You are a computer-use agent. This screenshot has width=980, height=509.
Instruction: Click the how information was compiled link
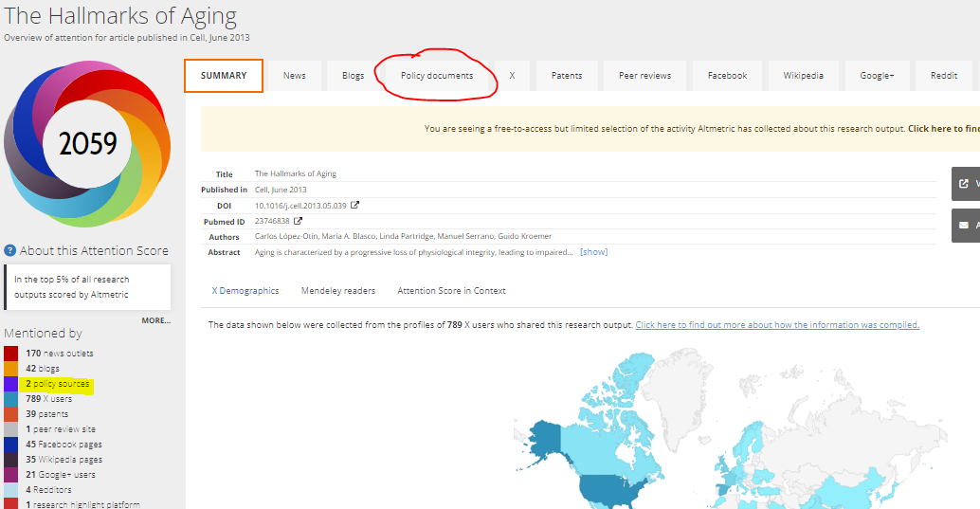click(x=776, y=325)
